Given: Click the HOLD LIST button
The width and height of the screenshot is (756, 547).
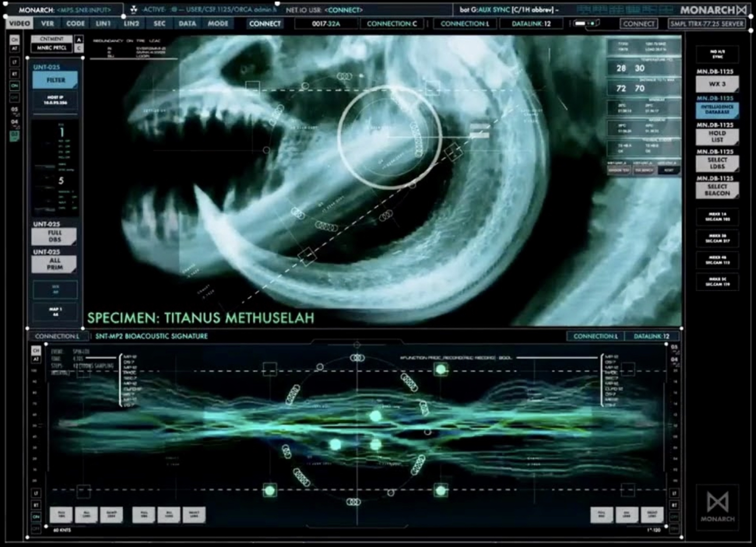Looking at the screenshot, I should point(717,136).
